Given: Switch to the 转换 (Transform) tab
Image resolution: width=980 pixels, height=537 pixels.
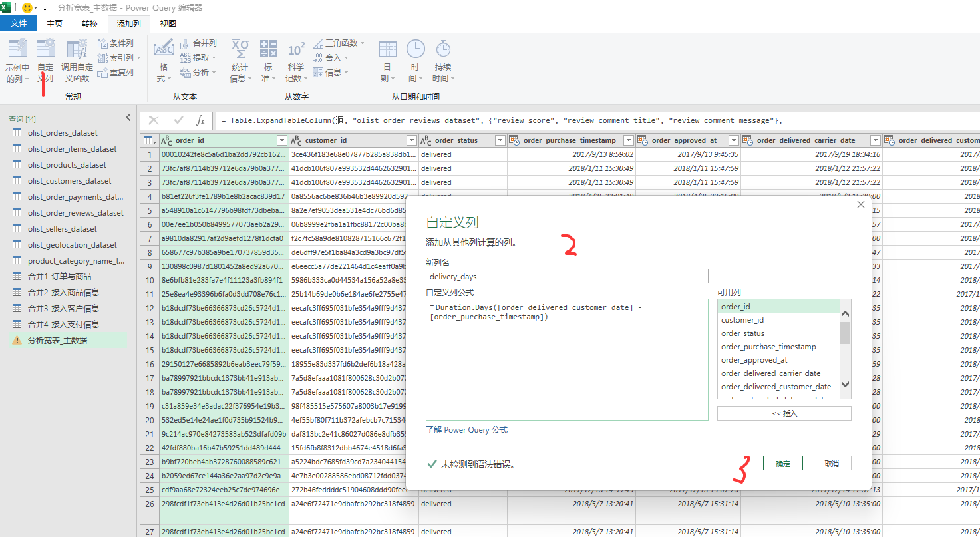Looking at the screenshot, I should point(90,23).
